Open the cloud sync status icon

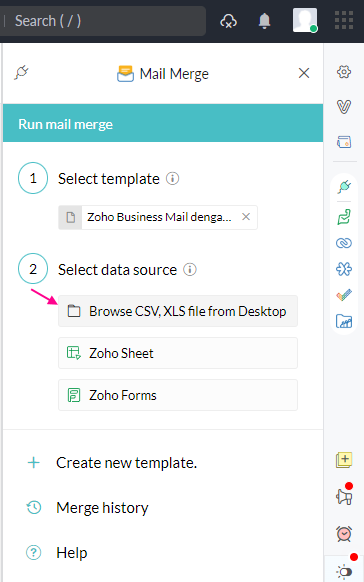(228, 21)
